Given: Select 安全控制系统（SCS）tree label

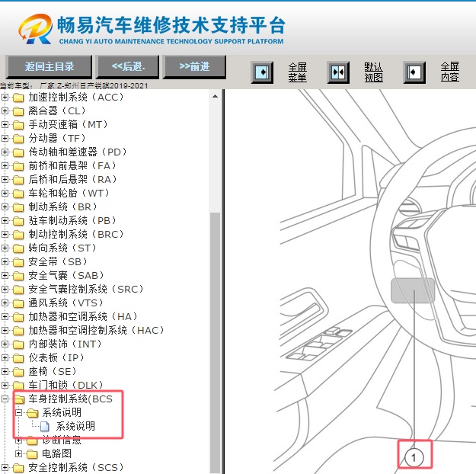Looking at the screenshot, I should click(76, 467).
